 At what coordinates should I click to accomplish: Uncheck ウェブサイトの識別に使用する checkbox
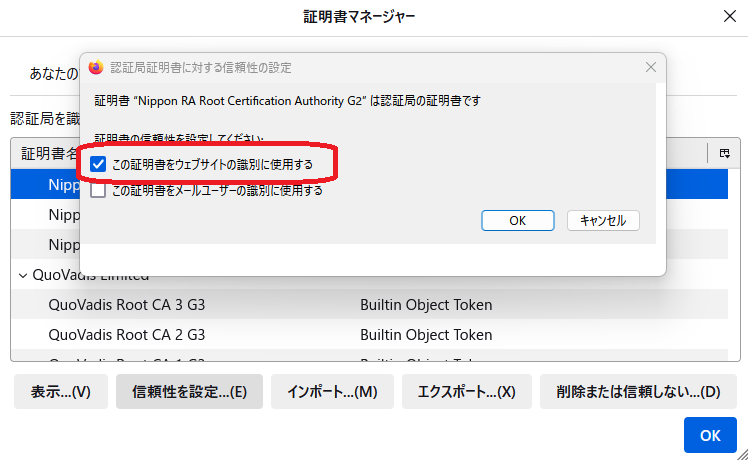point(98,164)
